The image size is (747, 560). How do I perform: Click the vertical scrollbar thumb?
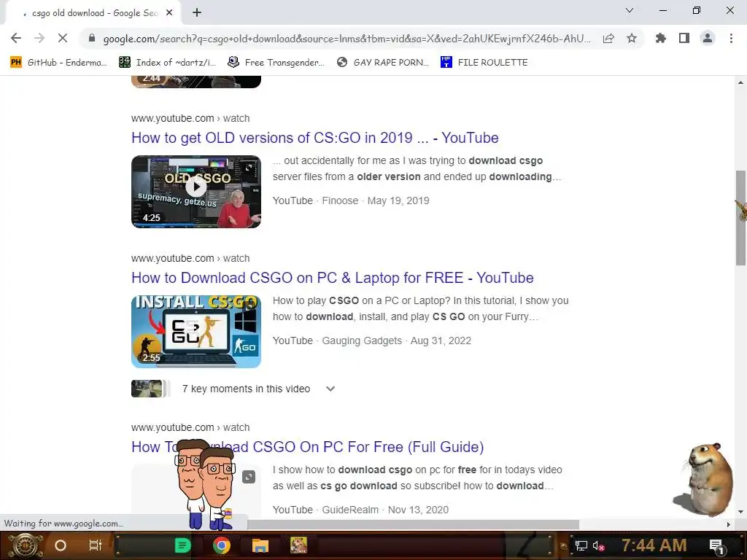pyautogui.click(x=740, y=217)
